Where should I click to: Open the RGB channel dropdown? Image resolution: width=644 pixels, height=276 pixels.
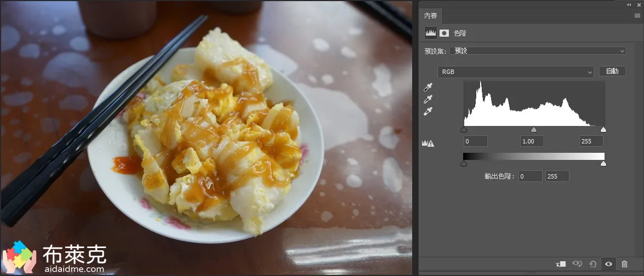(515, 72)
